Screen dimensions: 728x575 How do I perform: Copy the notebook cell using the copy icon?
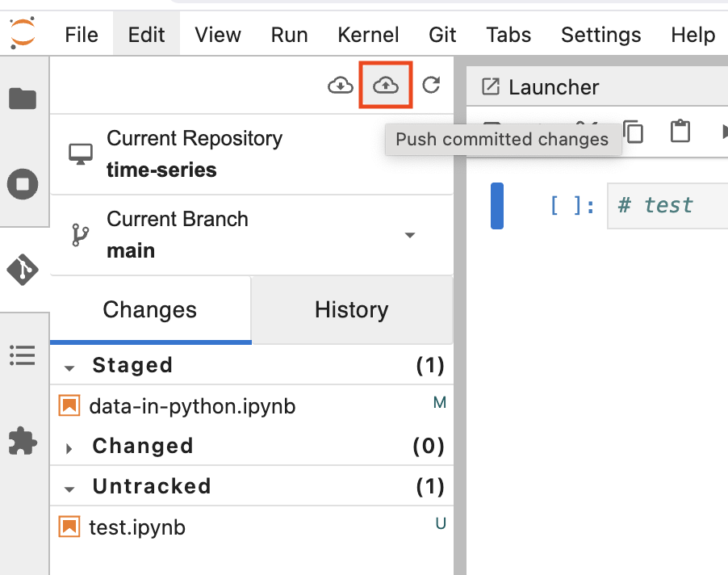coord(634,131)
